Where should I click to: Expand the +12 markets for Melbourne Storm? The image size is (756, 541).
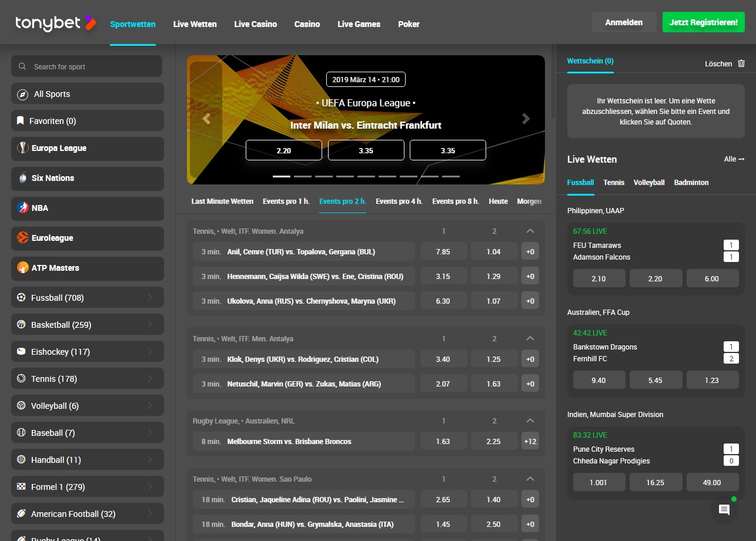(530, 441)
